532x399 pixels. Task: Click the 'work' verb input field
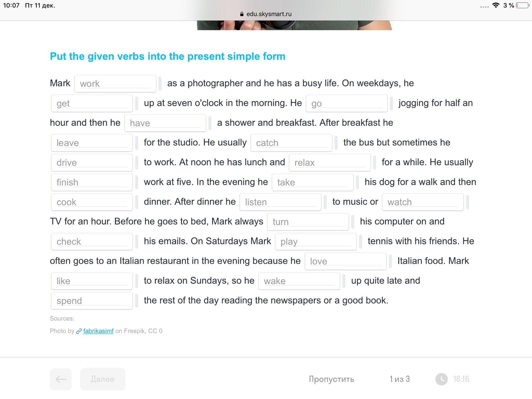pos(115,83)
